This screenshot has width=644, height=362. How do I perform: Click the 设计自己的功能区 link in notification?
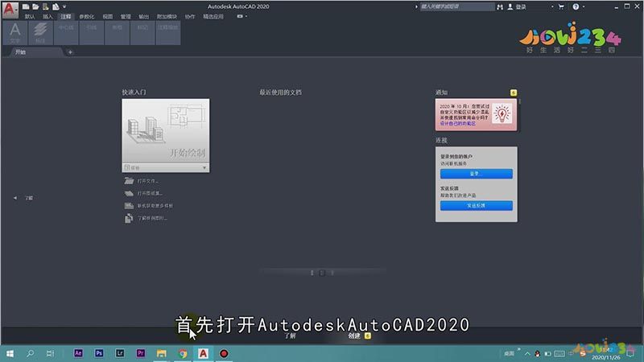[458, 124]
